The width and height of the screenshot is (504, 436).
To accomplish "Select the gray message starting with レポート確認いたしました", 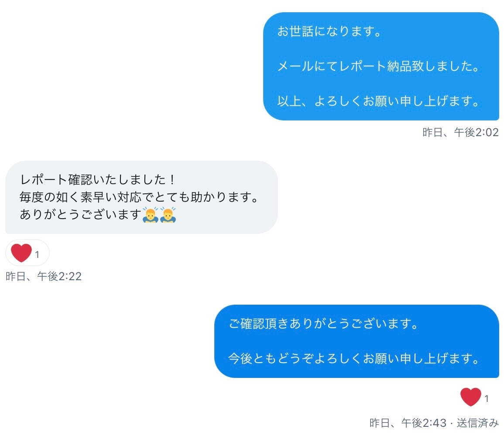I will point(141,197).
